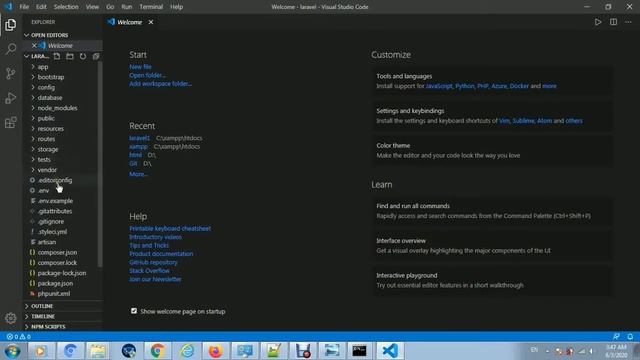Image resolution: width=640 pixels, height=360 pixels.
Task: Open editor More Actions ellipsis
Action: point(628,22)
